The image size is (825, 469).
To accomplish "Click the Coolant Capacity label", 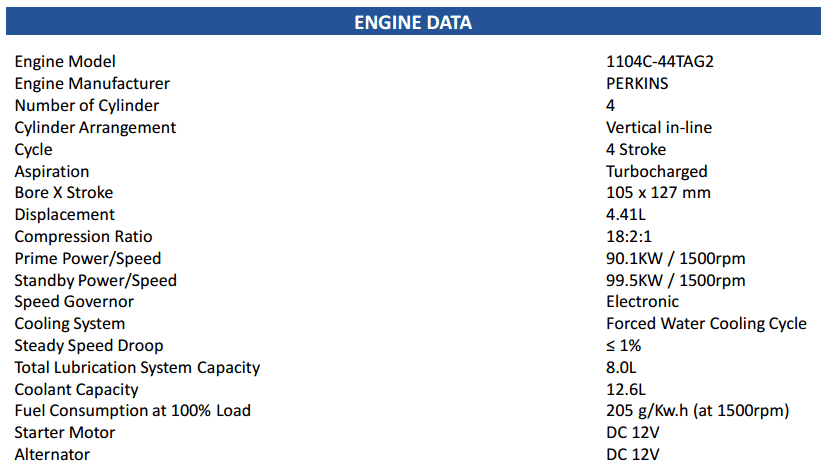I will tap(77, 390).
